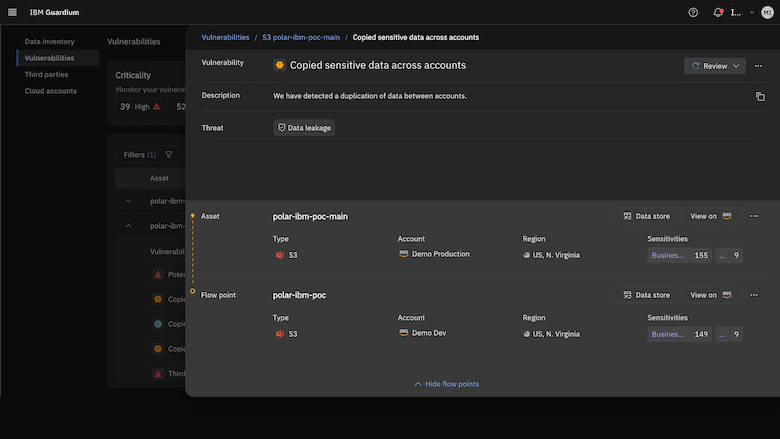The image size is (780, 439).
Task: Go to Data inventory in sidebar
Action: (x=50, y=42)
